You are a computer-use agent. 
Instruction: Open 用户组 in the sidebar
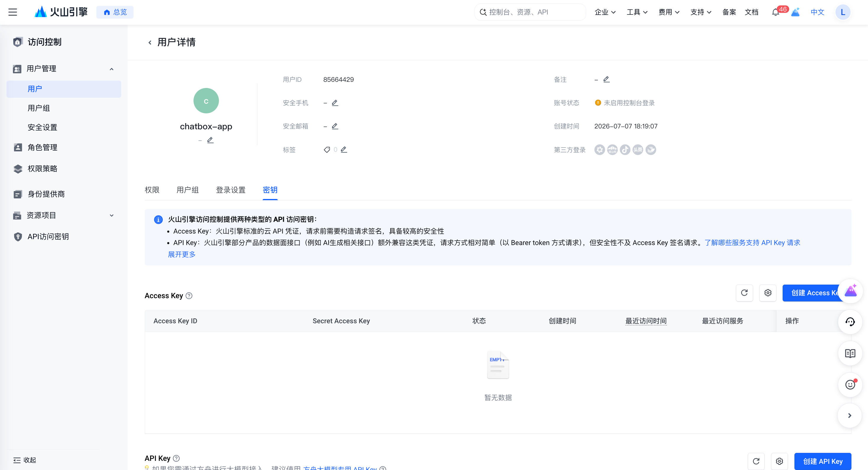[39, 108]
